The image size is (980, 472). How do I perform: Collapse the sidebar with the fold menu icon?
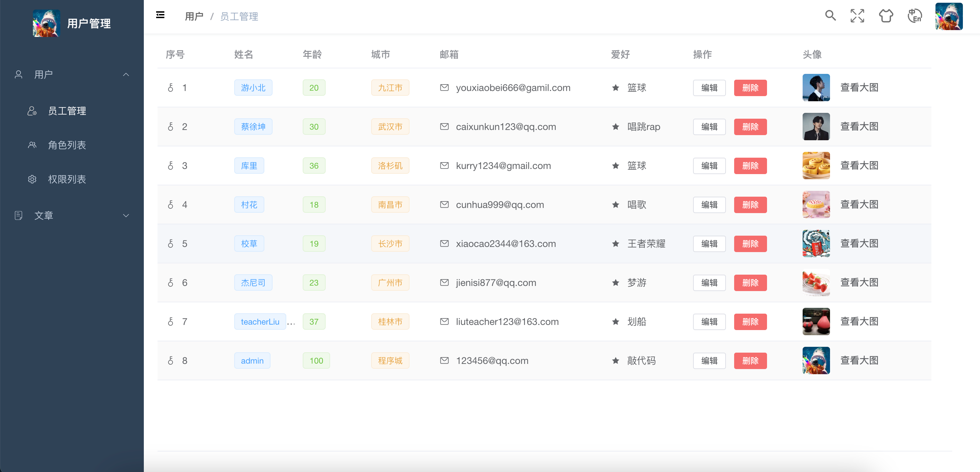(160, 15)
